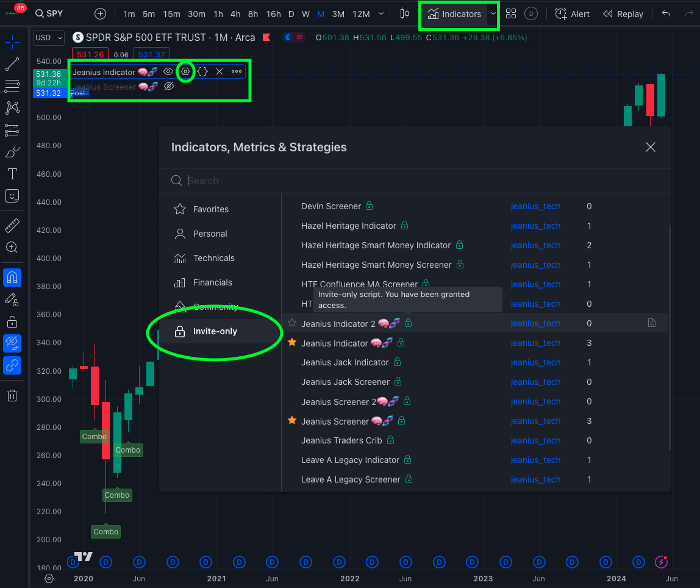Toggle hide all drawings
Screen dimensions: 700x588
click(12, 343)
